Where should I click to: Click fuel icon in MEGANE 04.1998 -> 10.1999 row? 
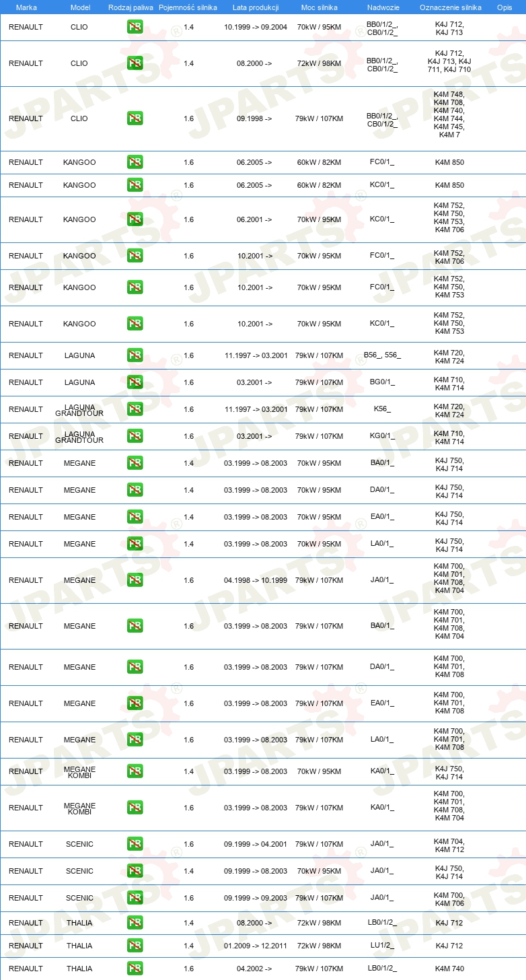tap(135, 580)
